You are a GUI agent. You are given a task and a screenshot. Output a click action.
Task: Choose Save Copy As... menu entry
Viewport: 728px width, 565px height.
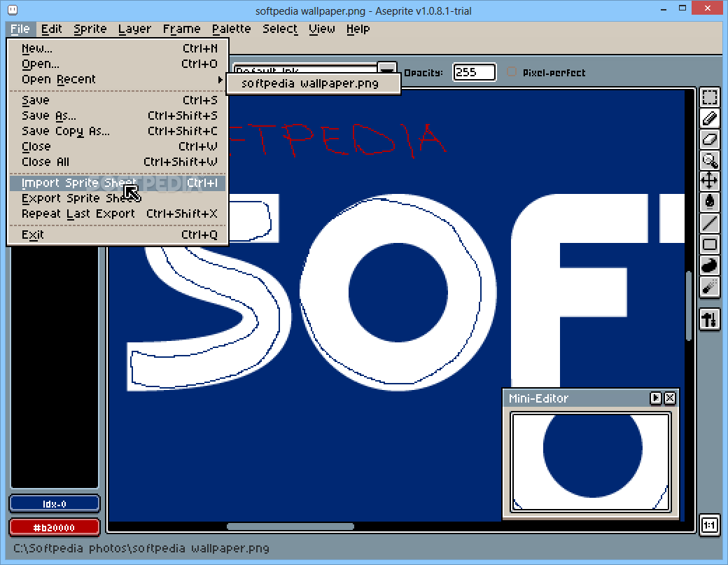(x=118, y=131)
